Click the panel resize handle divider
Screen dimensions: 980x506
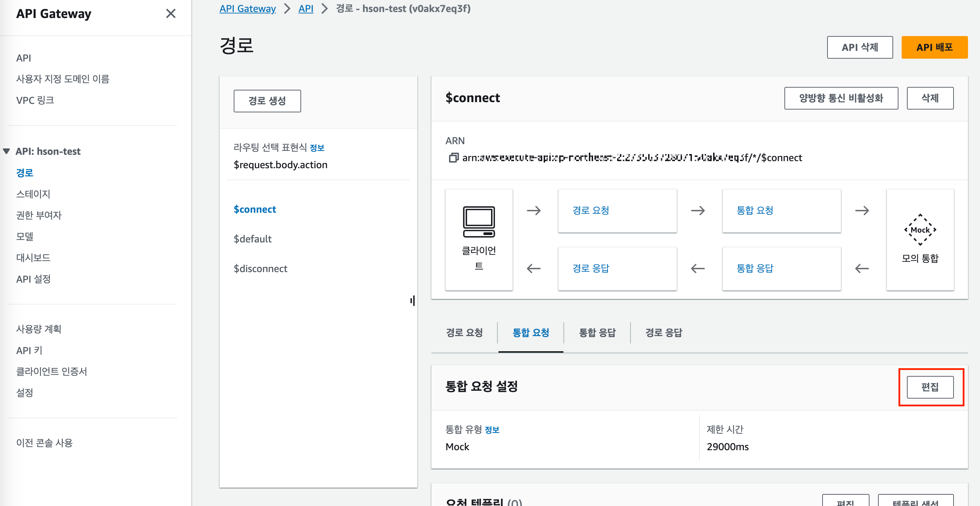click(412, 301)
